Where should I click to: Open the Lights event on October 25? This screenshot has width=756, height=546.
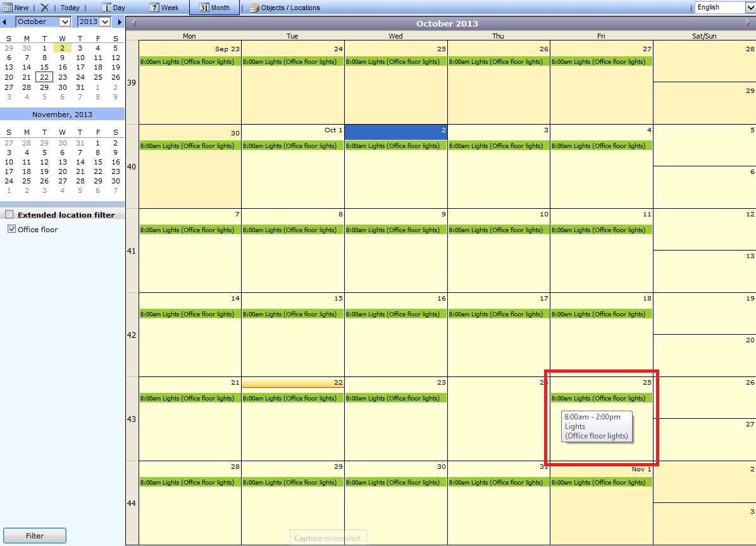(598, 398)
